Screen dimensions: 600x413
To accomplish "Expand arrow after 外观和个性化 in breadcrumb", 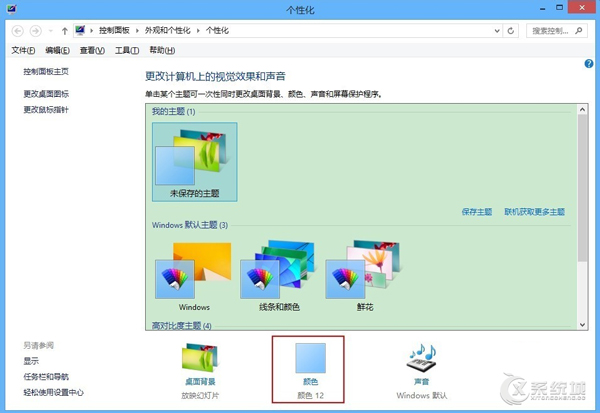I will (198, 31).
